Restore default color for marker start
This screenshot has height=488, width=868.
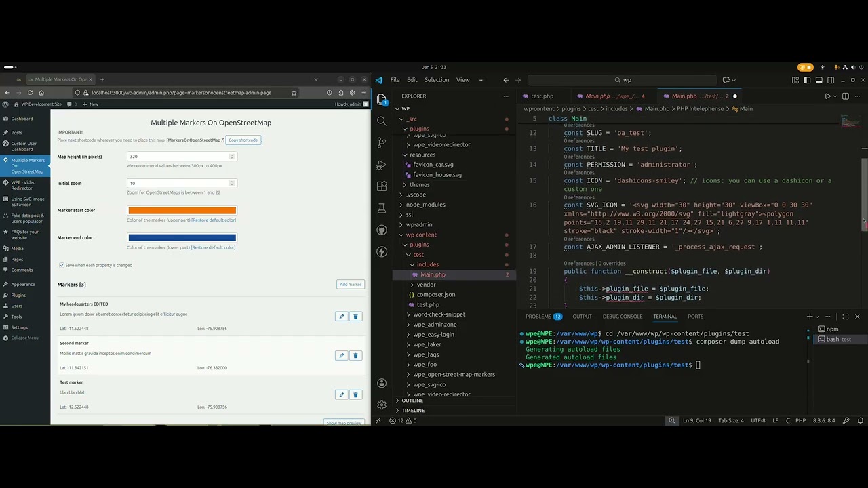pos(214,220)
